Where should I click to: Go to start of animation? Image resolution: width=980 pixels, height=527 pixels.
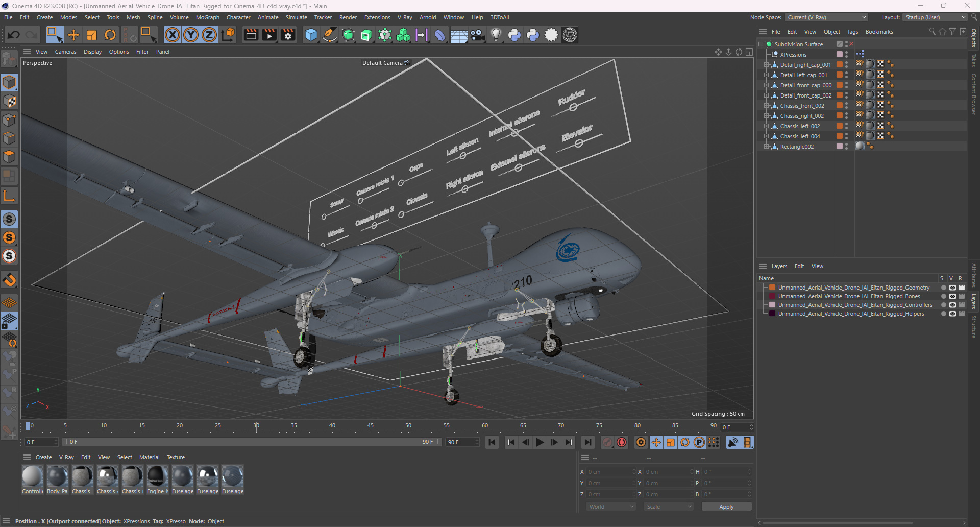click(x=492, y=442)
